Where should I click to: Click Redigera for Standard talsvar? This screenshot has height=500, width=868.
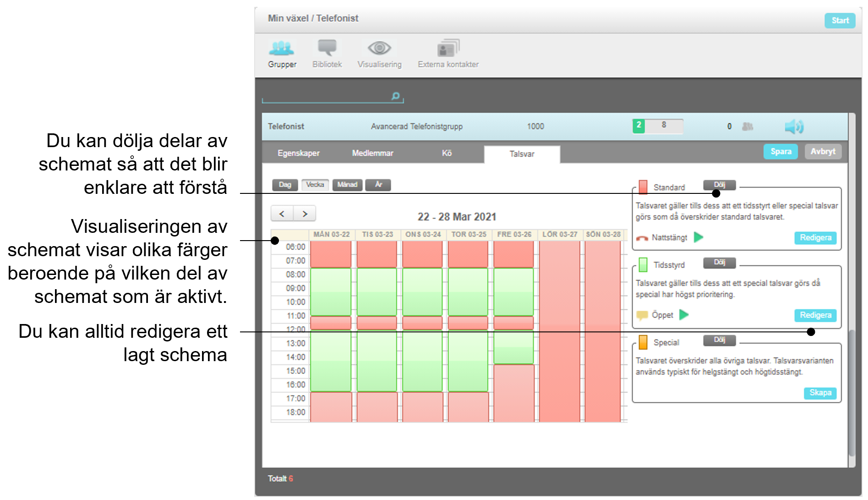tap(815, 238)
